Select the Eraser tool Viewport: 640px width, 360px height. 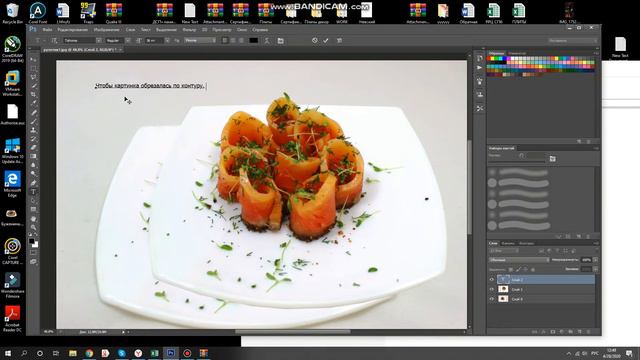click(33, 147)
